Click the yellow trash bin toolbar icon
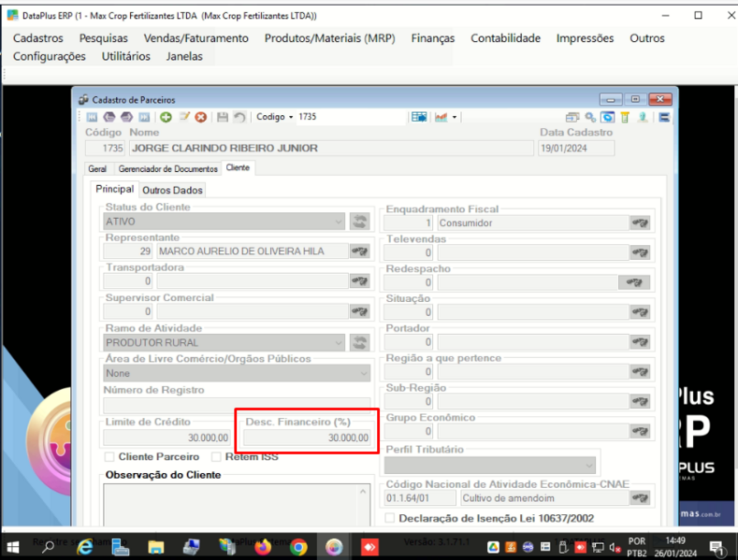Screen dimensions: 738x560 click(625, 117)
